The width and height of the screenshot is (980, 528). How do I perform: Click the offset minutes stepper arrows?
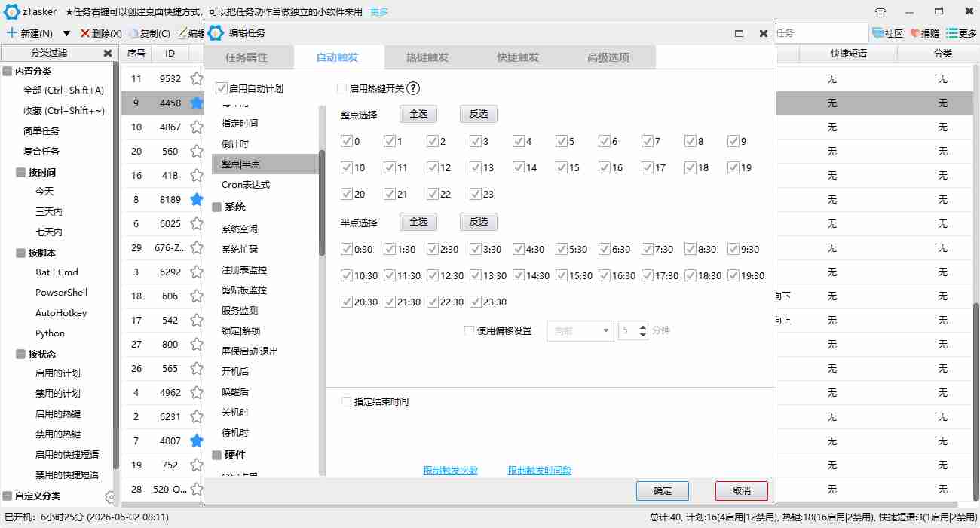point(642,330)
